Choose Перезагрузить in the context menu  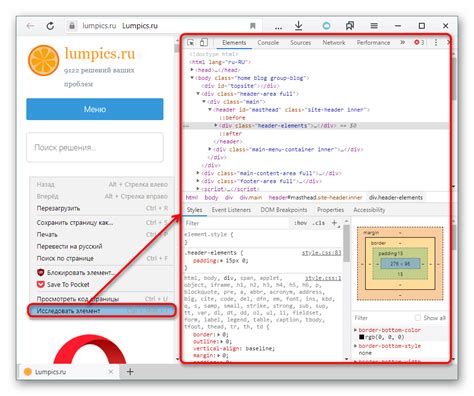[x=102, y=208]
